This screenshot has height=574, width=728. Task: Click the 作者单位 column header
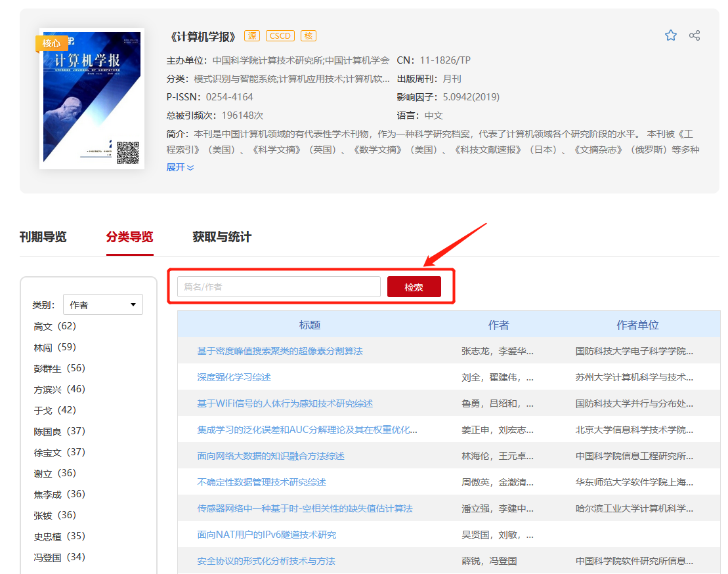click(637, 325)
